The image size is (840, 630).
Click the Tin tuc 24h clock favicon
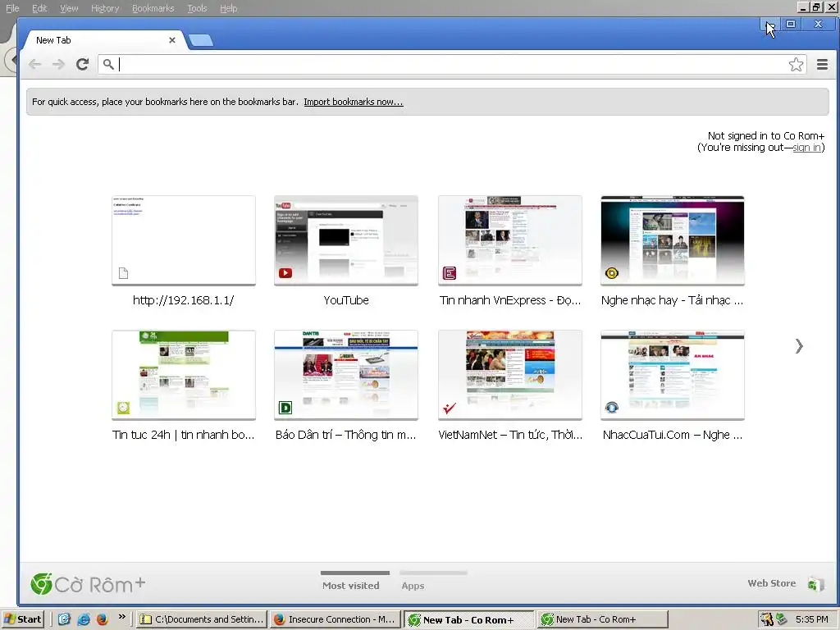pos(123,408)
